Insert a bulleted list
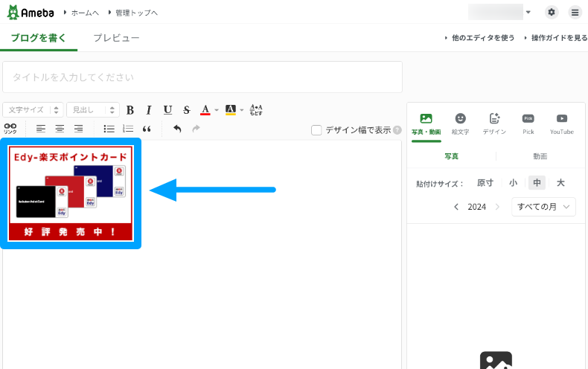Viewport: 588px width, 369px height. (109, 129)
